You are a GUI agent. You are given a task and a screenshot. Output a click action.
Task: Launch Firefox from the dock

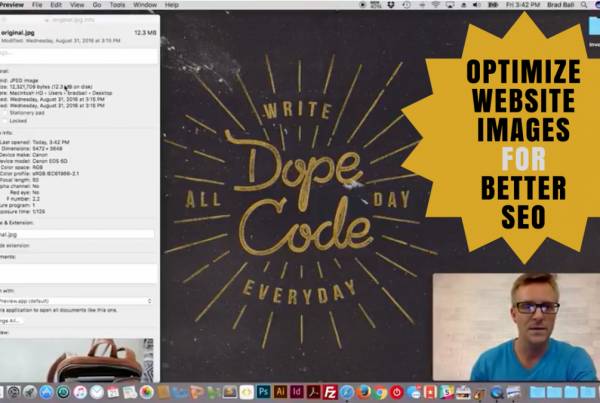tap(363, 392)
